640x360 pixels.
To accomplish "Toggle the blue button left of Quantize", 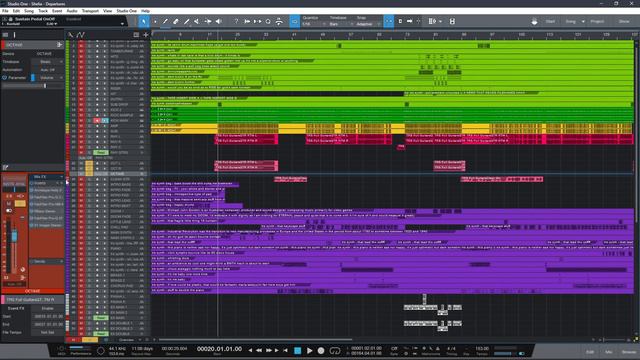I will click(294, 21).
